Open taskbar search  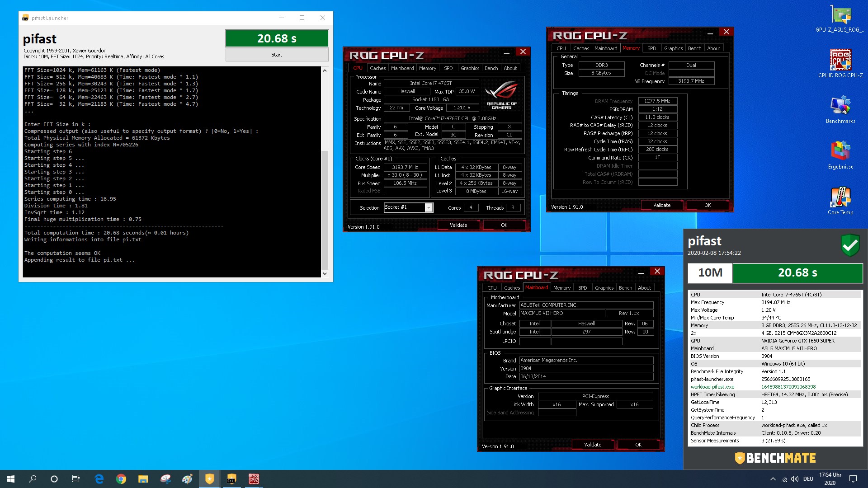[33, 479]
